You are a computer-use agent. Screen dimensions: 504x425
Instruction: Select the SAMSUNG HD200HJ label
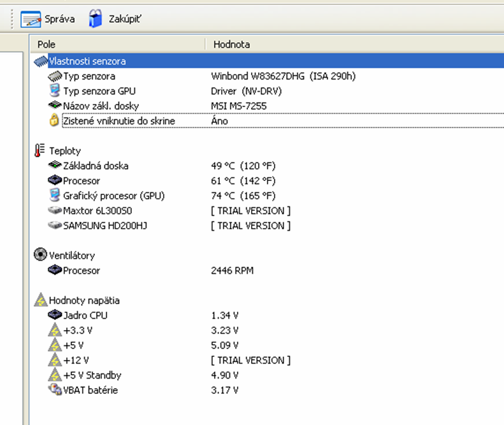click(x=105, y=226)
